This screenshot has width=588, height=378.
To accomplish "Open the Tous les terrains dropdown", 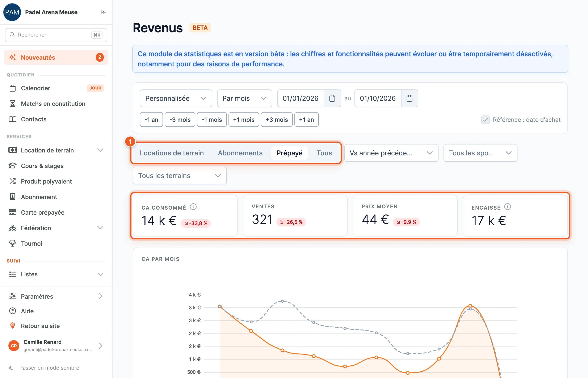I will pos(179,176).
